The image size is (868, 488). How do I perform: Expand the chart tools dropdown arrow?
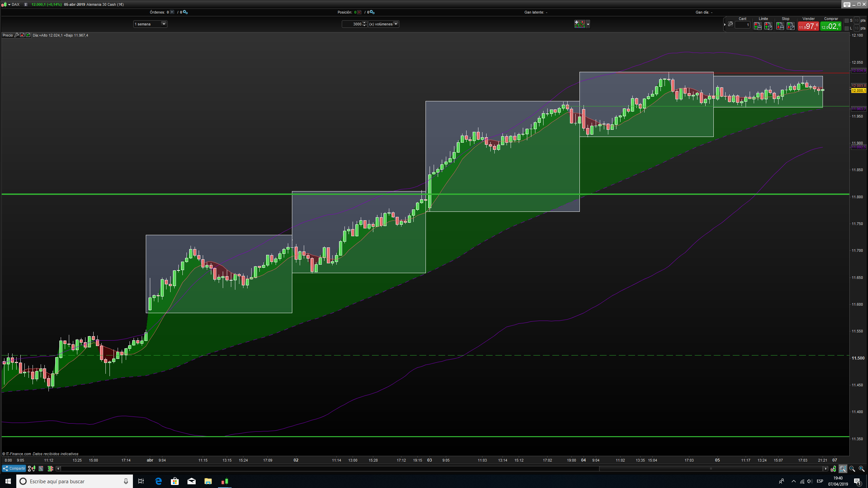[x=588, y=24]
